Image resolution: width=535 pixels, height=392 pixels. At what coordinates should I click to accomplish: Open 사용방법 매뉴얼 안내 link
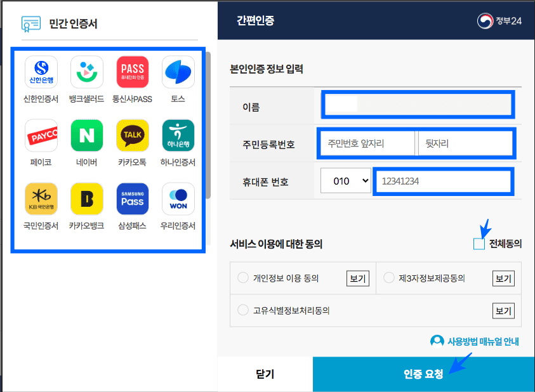click(x=483, y=341)
